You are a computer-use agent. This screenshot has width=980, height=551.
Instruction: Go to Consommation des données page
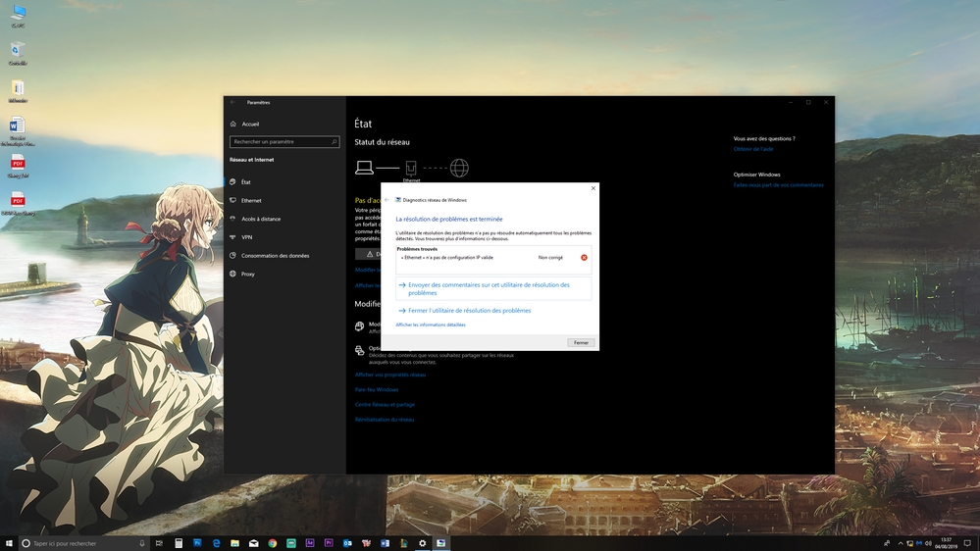275,256
